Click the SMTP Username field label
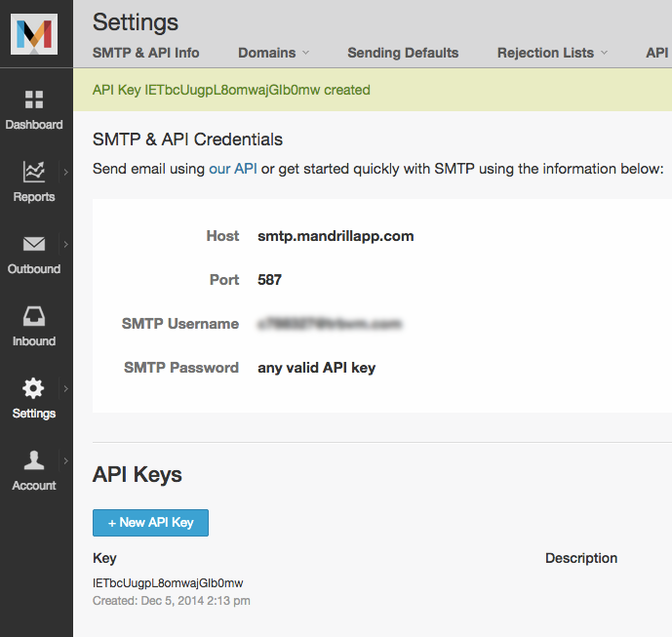Viewport: 672px width, 637px height. pos(180,324)
